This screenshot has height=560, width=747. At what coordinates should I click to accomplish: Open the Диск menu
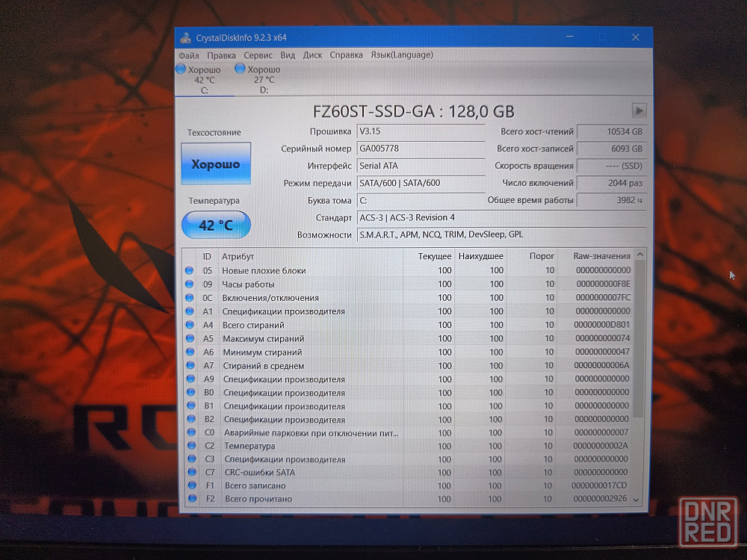tap(312, 55)
